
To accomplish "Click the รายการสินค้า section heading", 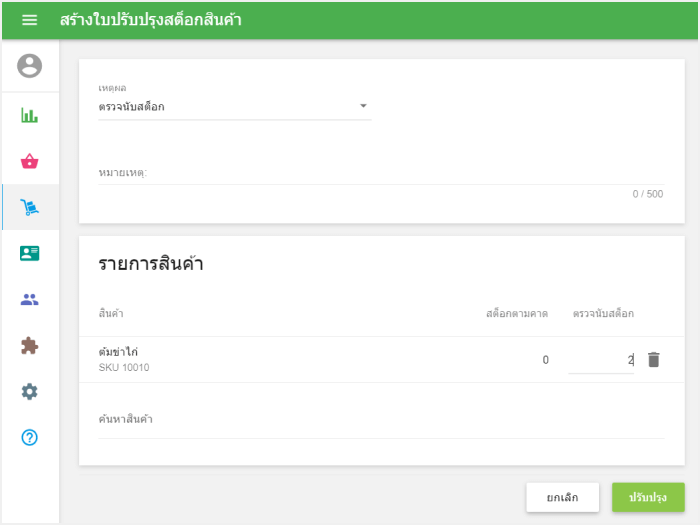I will click(x=151, y=263).
